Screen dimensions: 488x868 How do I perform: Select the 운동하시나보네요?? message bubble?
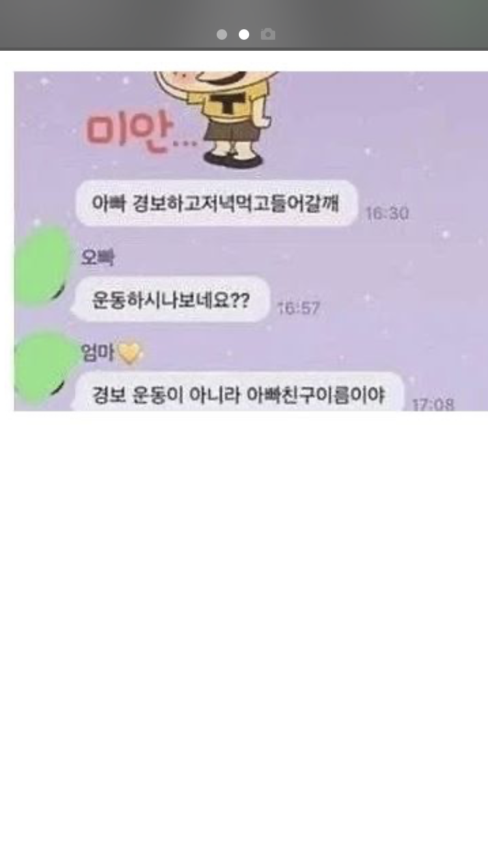coord(171,299)
